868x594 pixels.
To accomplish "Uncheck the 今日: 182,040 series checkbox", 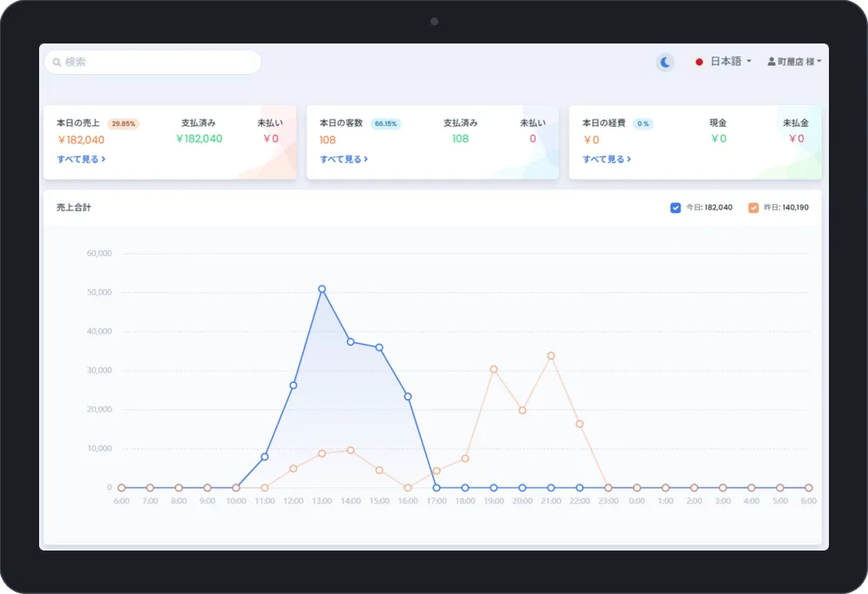I will [675, 208].
